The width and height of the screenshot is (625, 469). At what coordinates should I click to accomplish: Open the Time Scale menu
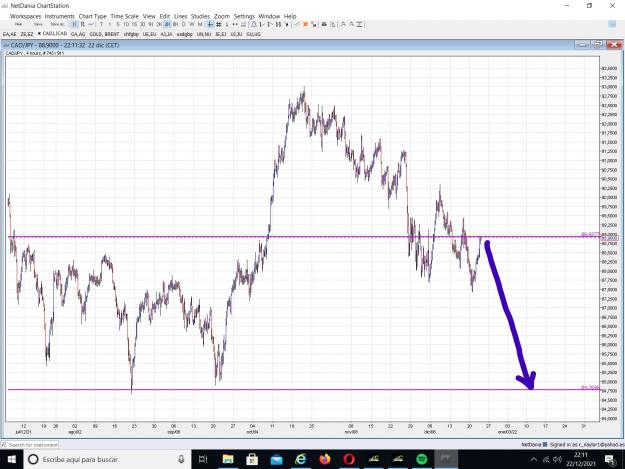pos(124,16)
